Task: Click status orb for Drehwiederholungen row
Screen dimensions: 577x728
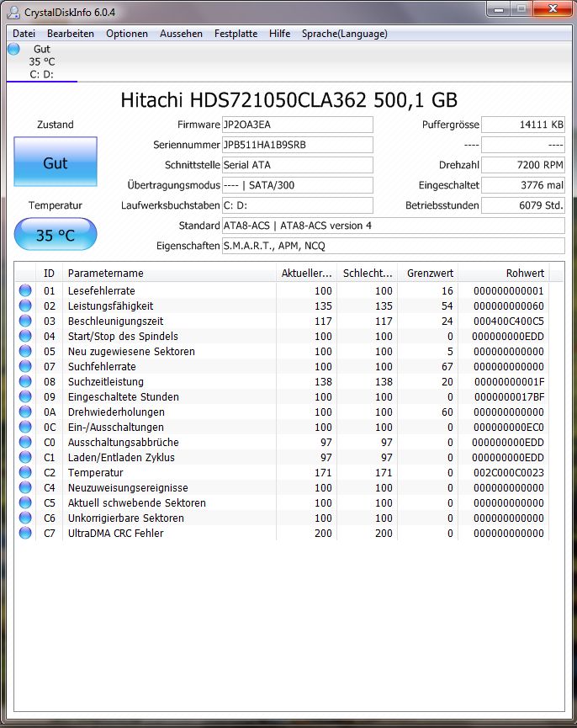Action: [25, 412]
